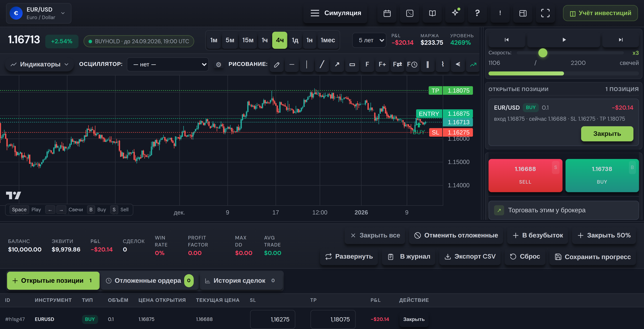Open the calendar icon in top bar
Screen dimensions: 644x329
pos(387,13)
